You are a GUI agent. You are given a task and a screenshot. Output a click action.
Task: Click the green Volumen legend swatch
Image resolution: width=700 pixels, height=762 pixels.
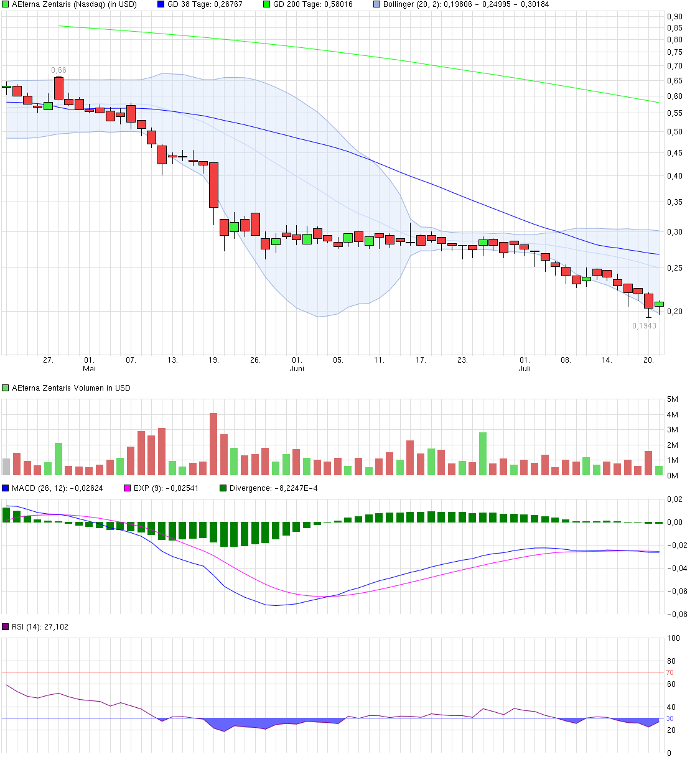click(6, 388)
